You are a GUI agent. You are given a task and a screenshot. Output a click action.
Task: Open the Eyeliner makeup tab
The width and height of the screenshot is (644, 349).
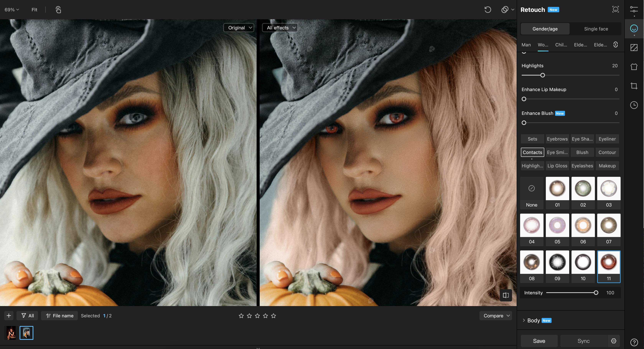[607, 139]
